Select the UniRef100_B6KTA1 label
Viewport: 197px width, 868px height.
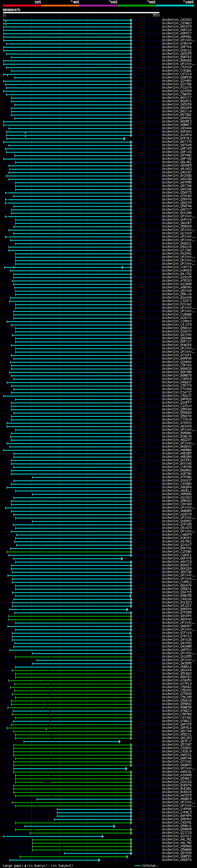pos(177,548)
